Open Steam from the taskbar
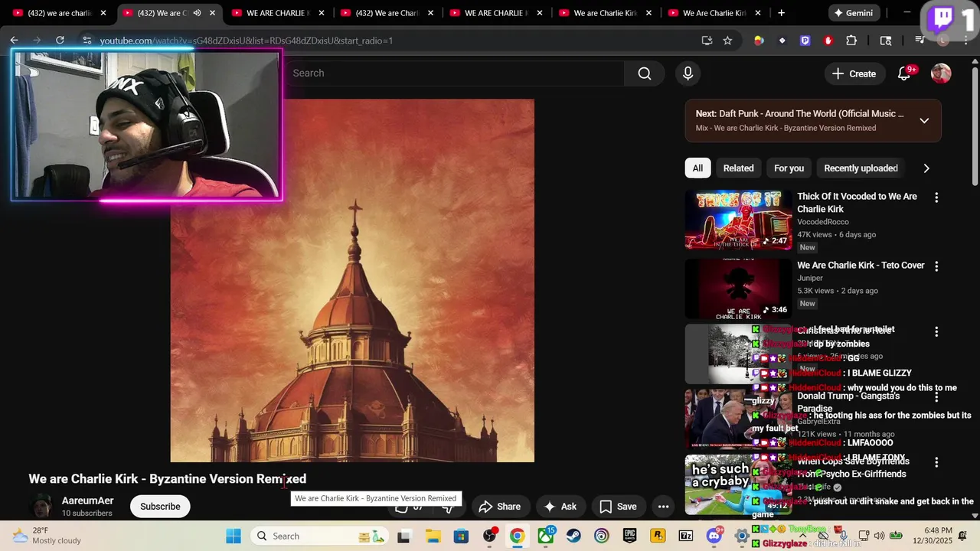Screen dimensions: 980x551 [573, 536]
